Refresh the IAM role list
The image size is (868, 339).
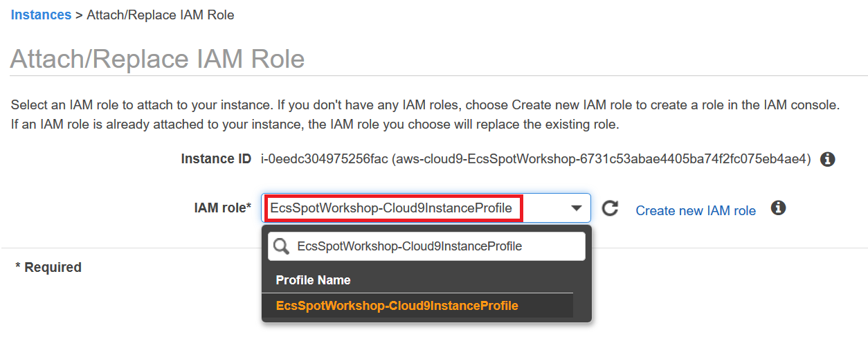[610, 208]
